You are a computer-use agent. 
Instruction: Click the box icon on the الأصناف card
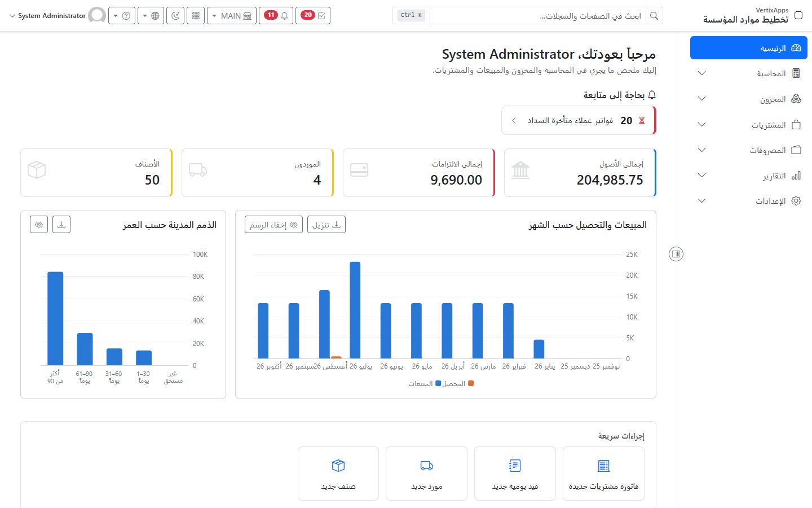point(37,170)
